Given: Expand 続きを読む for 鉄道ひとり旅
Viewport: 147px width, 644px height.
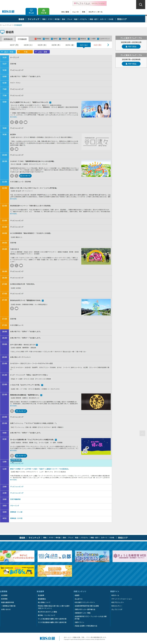Looking at the screenshot, I should pos(13,199).
